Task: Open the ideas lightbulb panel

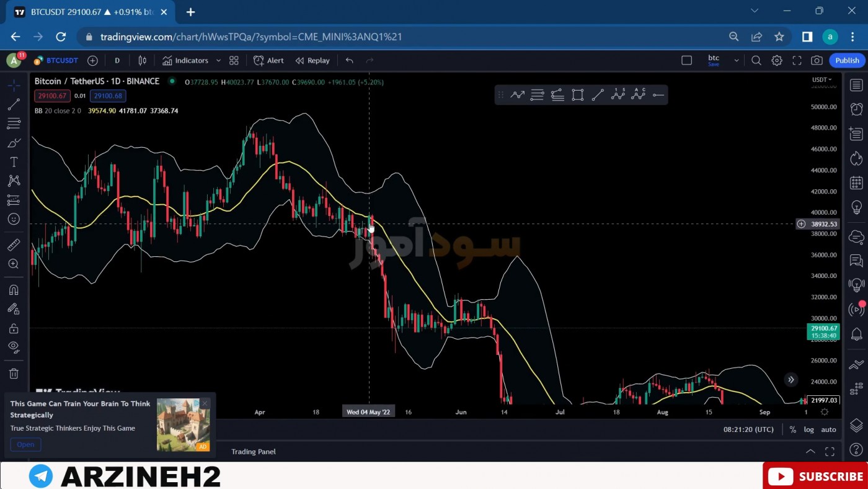Action: click(x=856, y=207)
